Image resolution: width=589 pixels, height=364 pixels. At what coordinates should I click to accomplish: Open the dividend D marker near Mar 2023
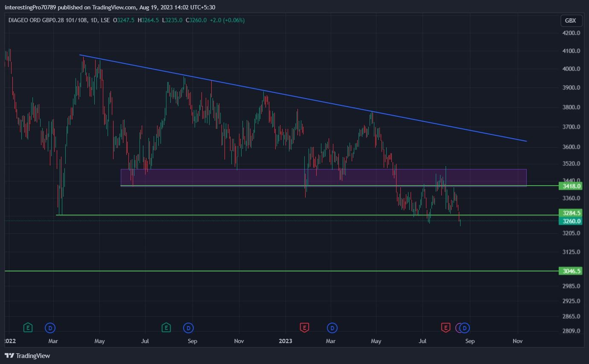coord(332,328)
